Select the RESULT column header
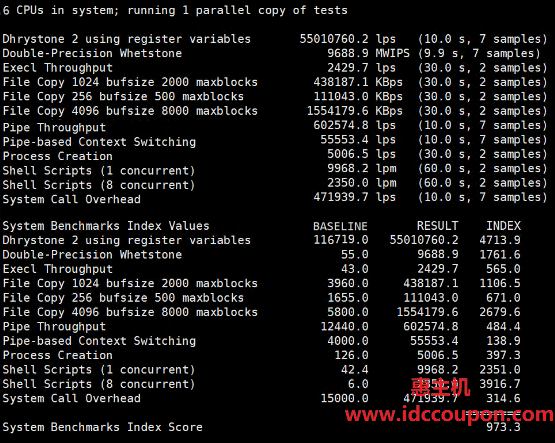 (437, 226)
